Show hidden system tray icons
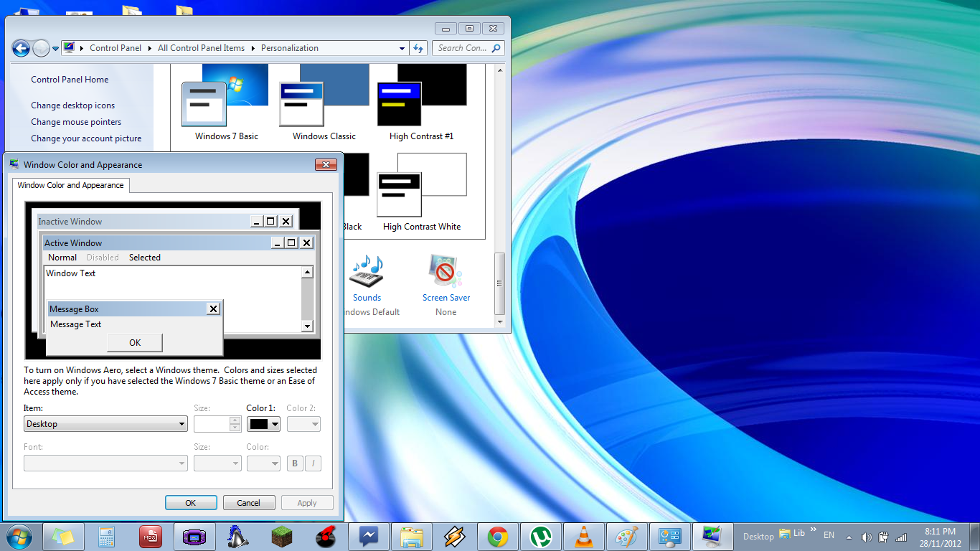Viewport: 980px width, 551px height. (849, 537)
